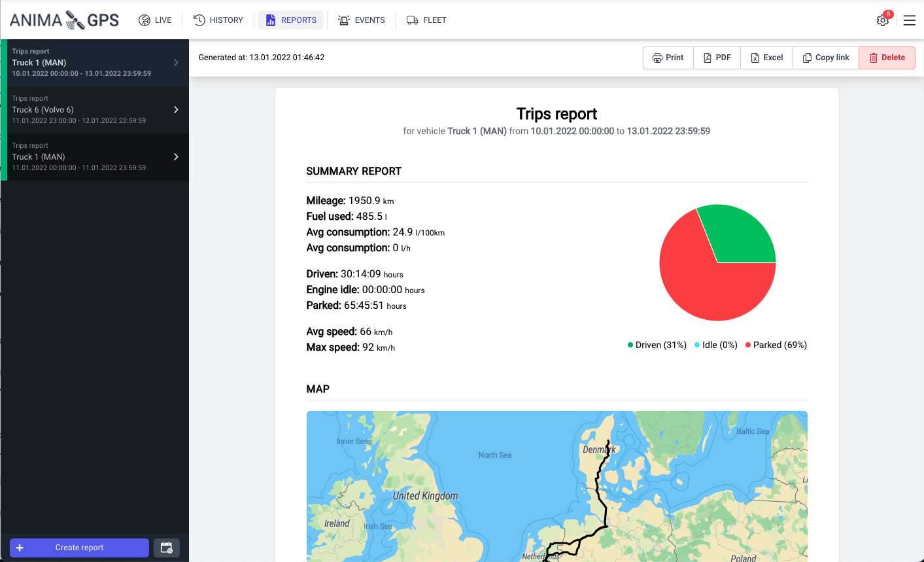Click the Create report button
The image size is (924, 562).
coord(78,548)
